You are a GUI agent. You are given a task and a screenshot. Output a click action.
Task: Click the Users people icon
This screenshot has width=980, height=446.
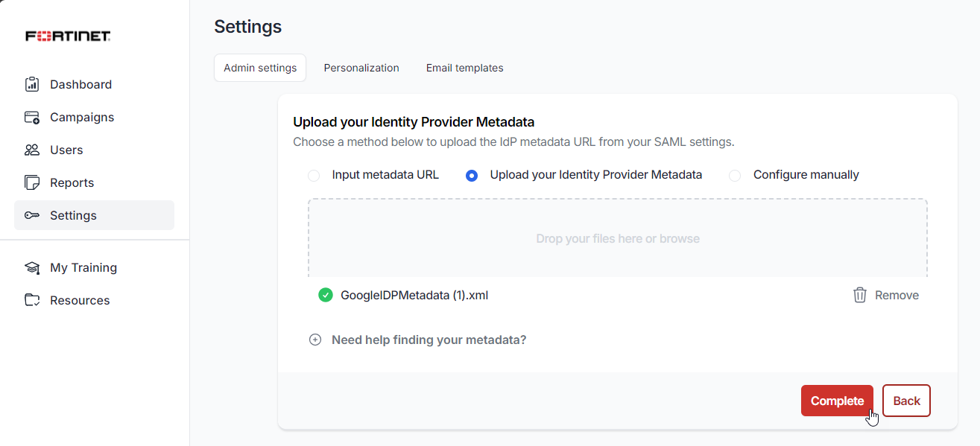31,150
